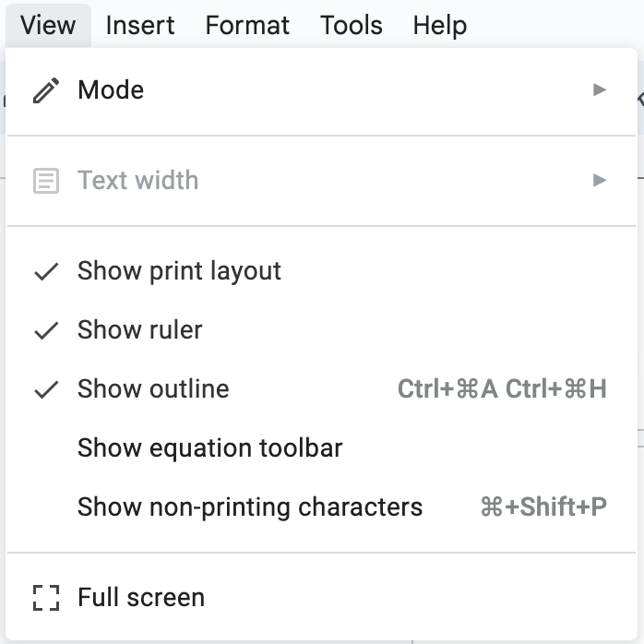
Task: Close the View menu via its tab
Action: click(x=48, y=26)
